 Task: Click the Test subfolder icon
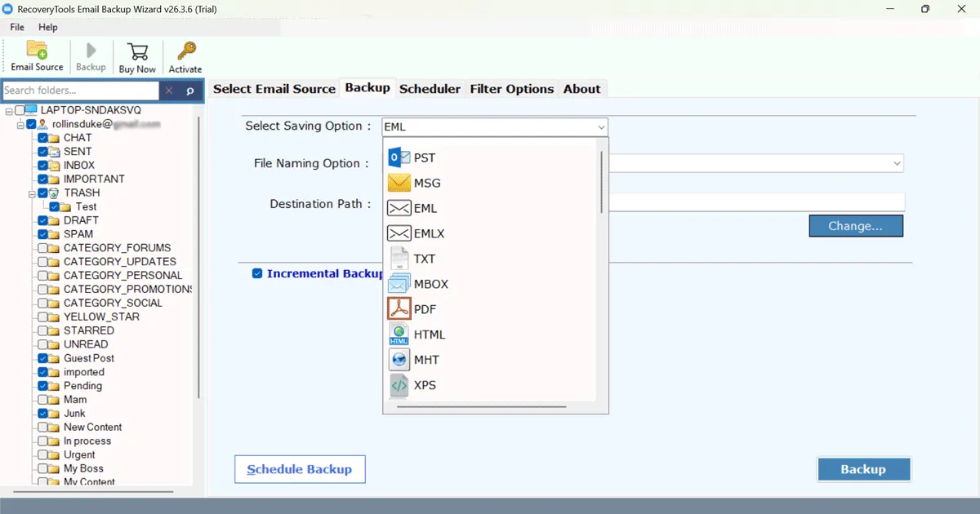66,207
